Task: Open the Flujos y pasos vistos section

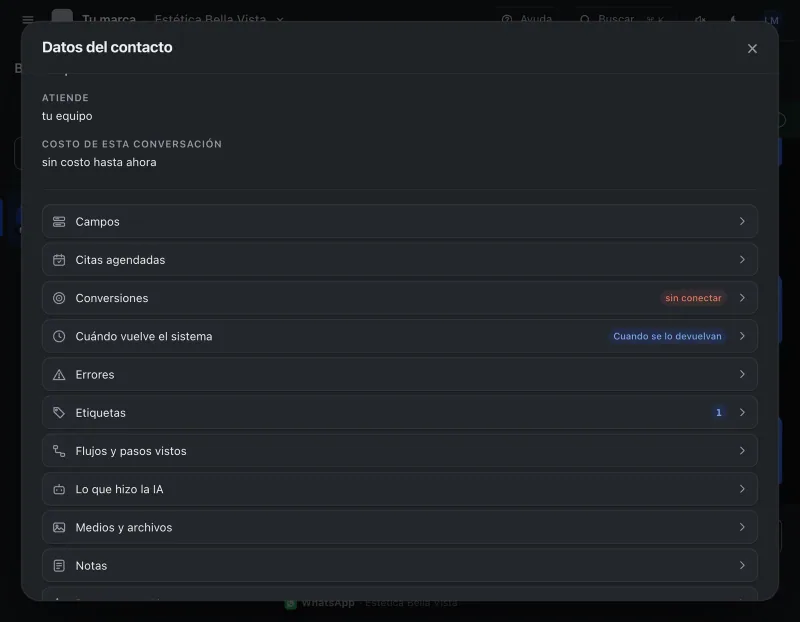Action: pos(399,451)
